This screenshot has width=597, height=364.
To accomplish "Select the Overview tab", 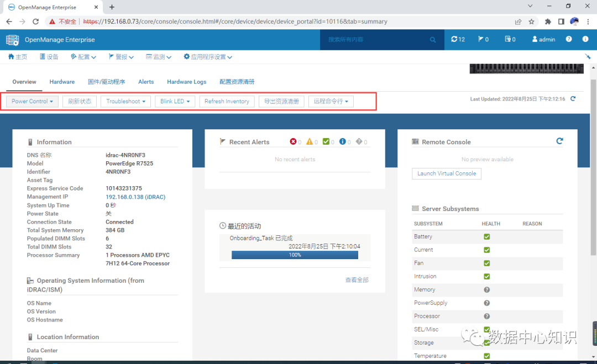I will tap(24, 82).
